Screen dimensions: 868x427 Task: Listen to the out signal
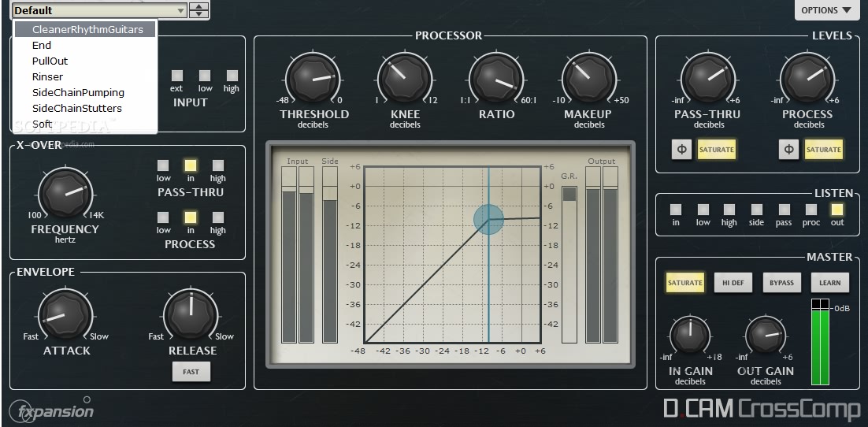(x=837, y=210)
